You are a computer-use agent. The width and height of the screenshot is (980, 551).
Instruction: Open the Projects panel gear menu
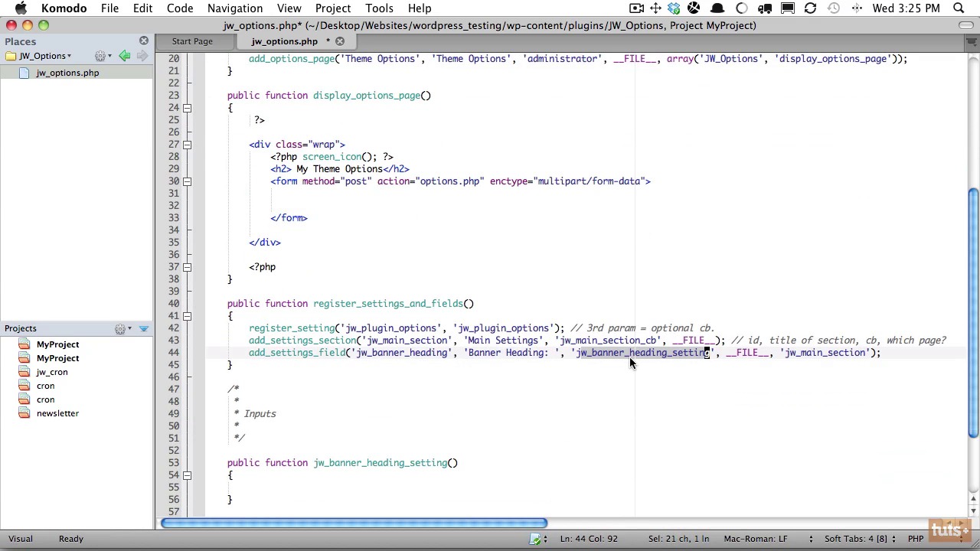point(120,328)
